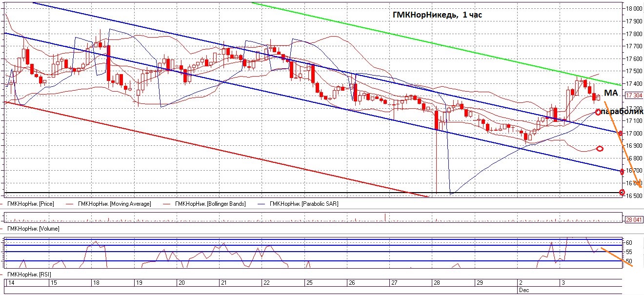Click the 18 000 price axis label
This screenshot has width=644, height=295.
[x=634, y=9]
